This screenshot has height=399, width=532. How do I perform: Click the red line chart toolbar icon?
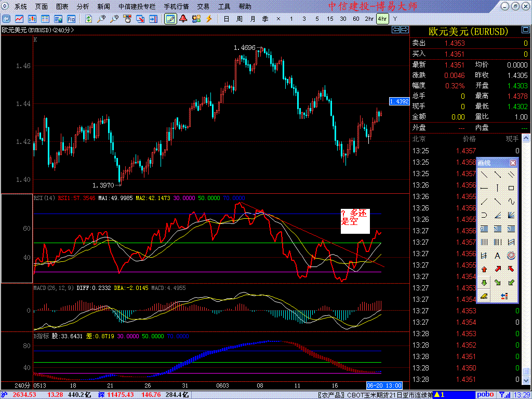click(19, 19)
